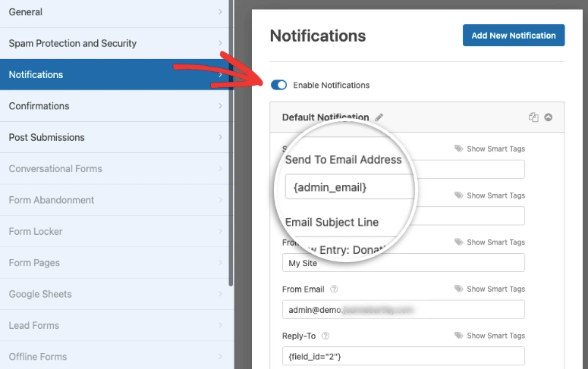
Task: Expand the General settings section
Action: click(114, 12)
